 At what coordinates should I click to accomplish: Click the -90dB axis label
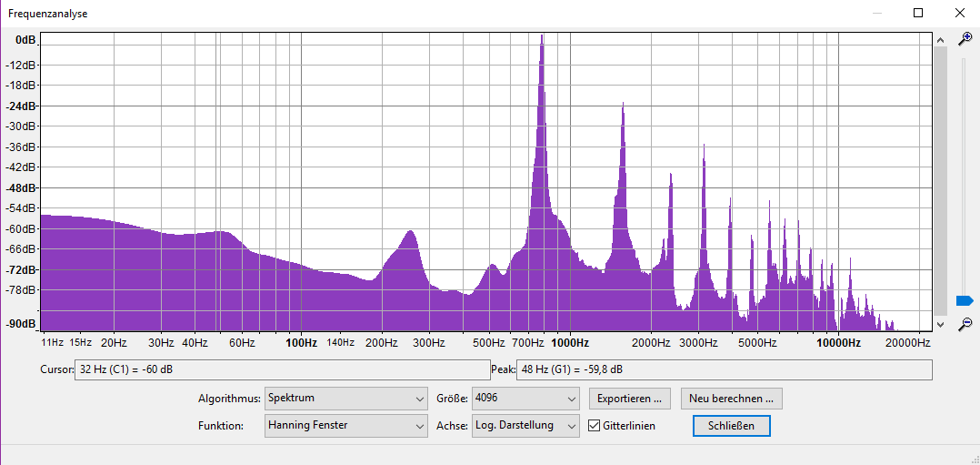(x=21, y=324)
